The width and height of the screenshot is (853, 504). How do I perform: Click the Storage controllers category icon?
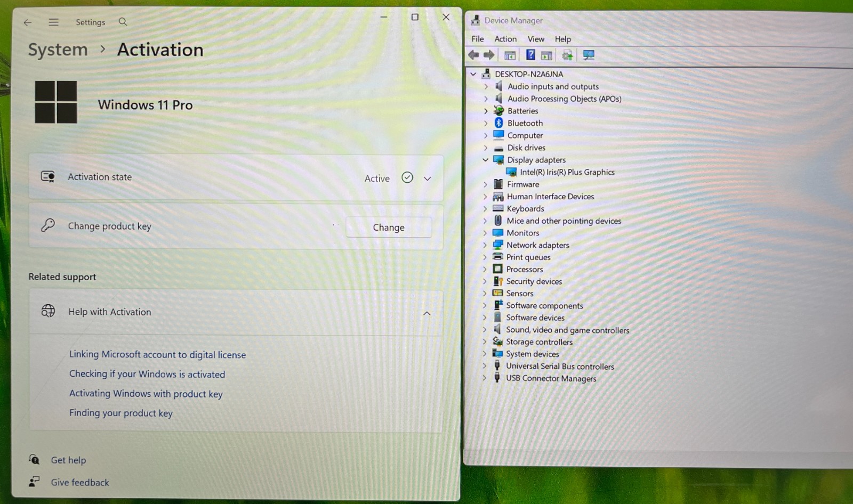(498, 342)
